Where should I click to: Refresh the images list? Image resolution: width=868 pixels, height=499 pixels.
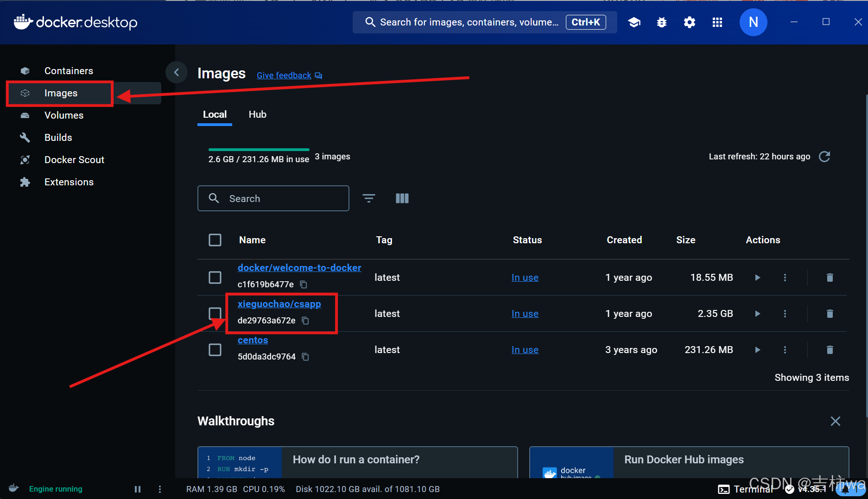click(x=824, y=156)
